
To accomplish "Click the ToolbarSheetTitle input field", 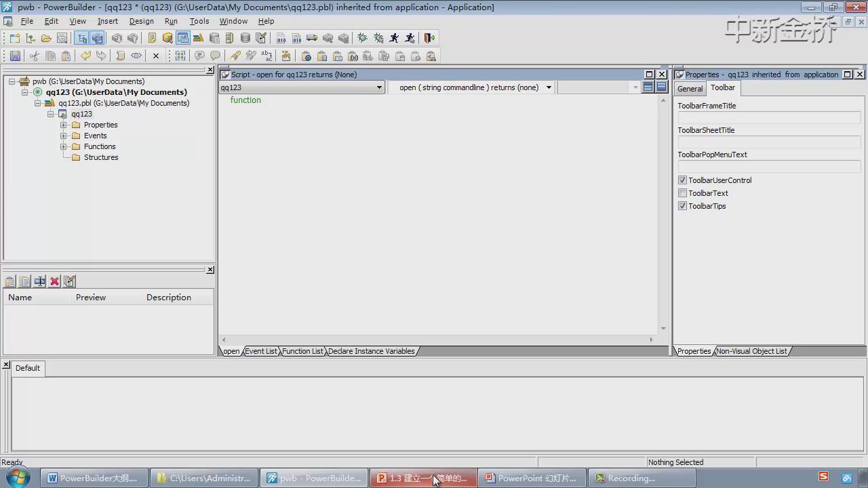I will pos(769,142).
